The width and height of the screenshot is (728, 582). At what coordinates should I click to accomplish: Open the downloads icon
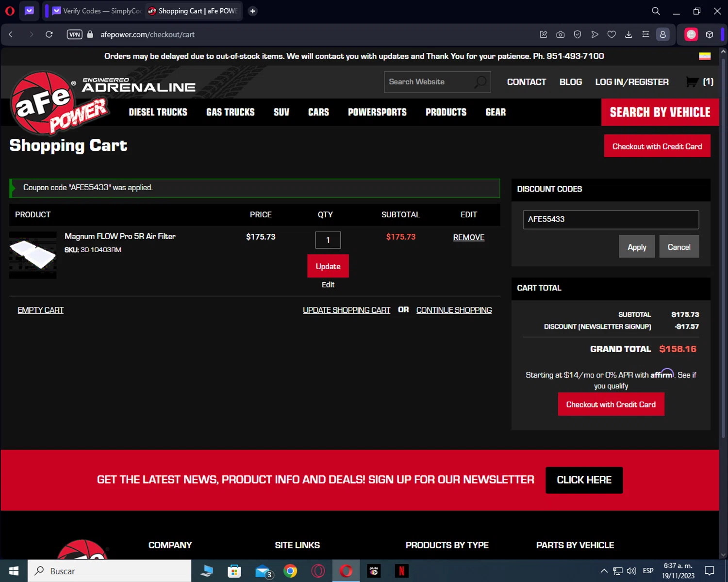(x=629, y=34)
